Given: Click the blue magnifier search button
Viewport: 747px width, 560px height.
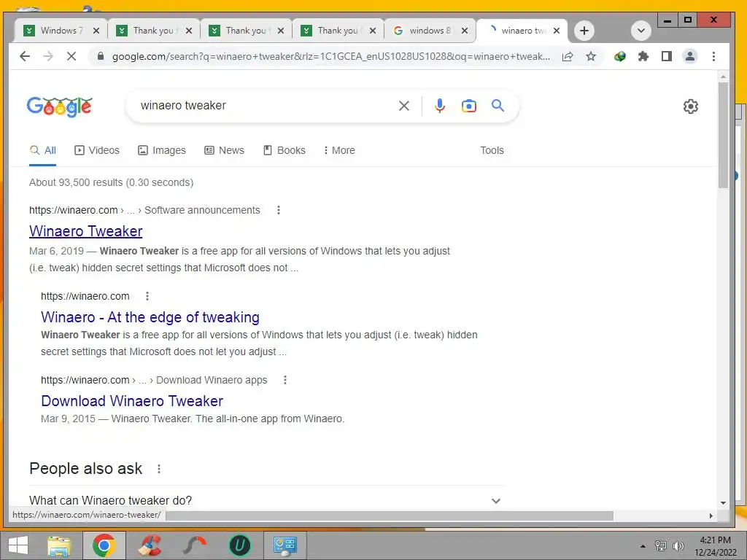Looking at the screenshot, I should tap(498, 105).
